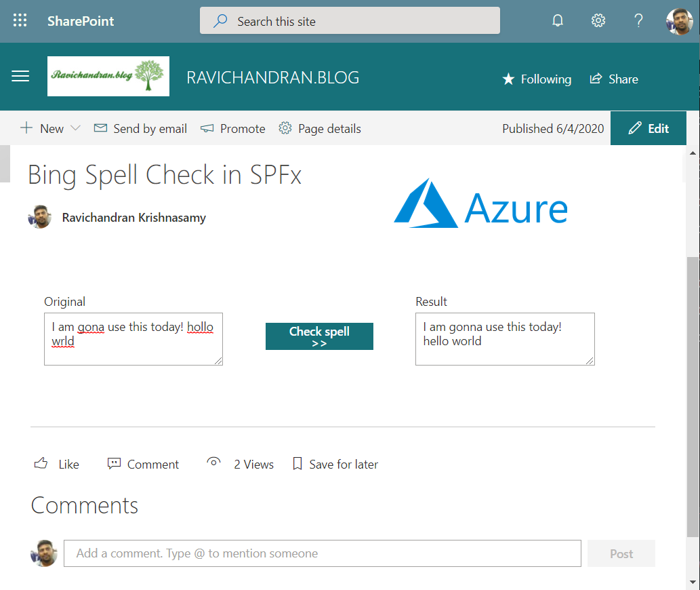The image size is (700, 590).
Task: Open the account profile picture menu
Action: (679, 21)
